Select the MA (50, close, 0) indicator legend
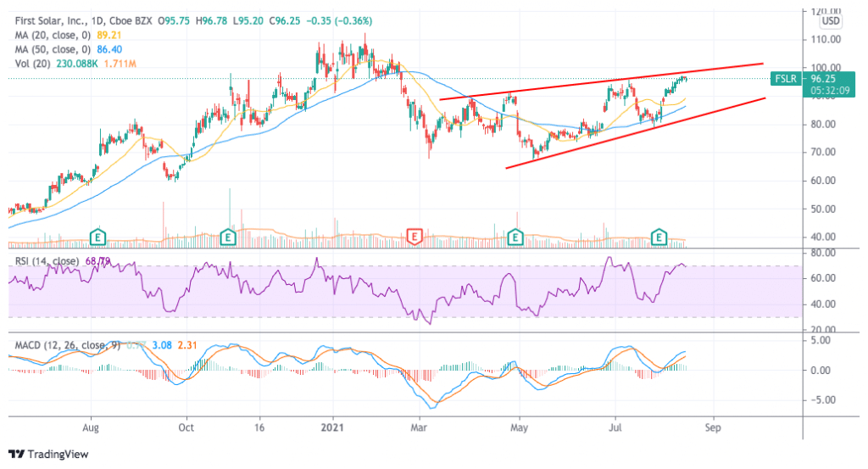868x469 pixels. coord(53,49)
